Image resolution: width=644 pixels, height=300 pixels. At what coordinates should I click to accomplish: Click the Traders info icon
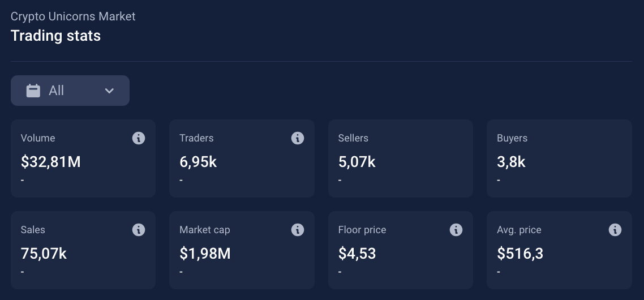point(297,138)
